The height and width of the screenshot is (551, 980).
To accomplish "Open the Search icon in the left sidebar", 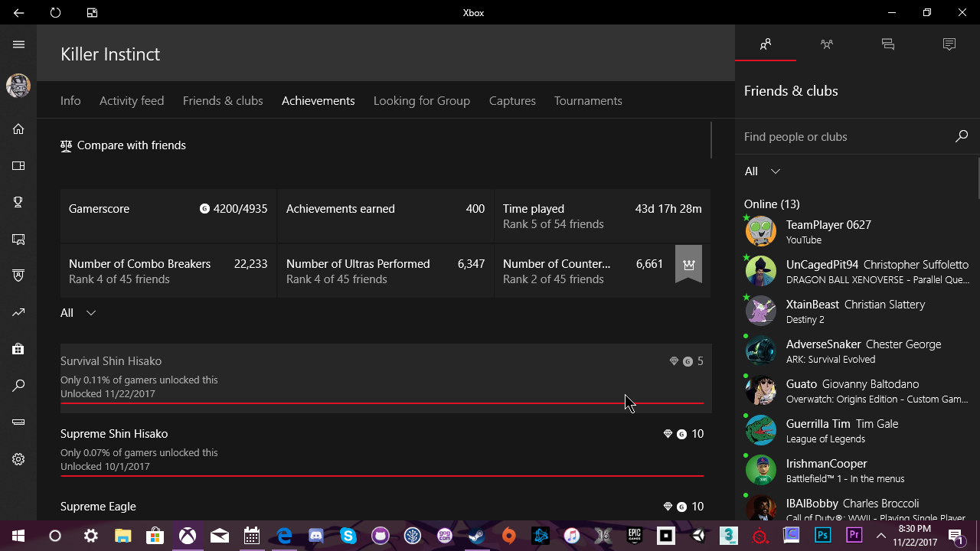I will coord(18,386).
